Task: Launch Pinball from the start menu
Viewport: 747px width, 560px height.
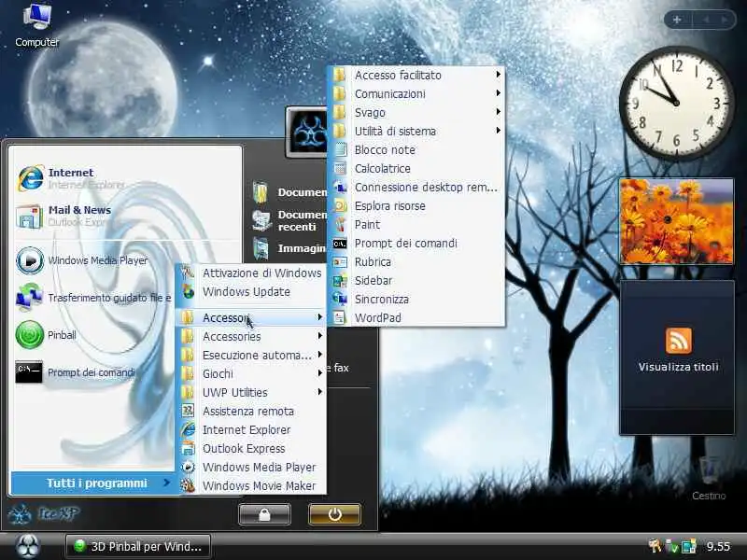Action: click(x=30, y=335)
